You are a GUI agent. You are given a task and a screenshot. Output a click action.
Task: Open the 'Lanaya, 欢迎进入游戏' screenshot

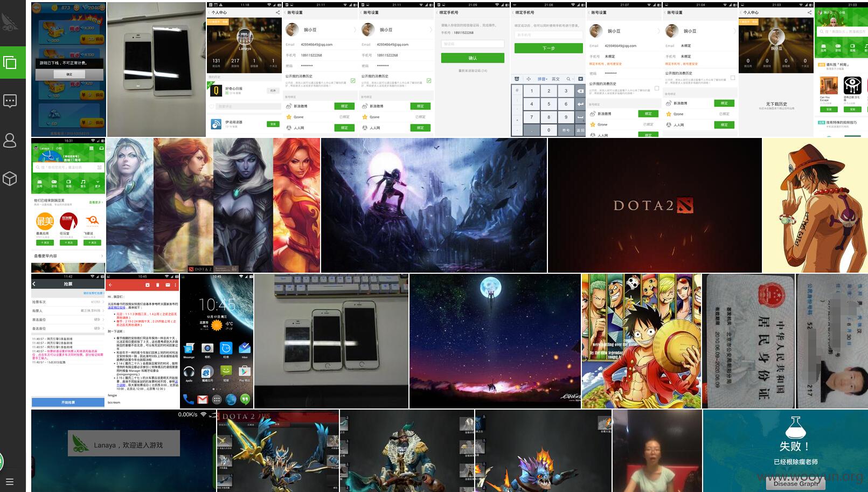coord(123,451)
